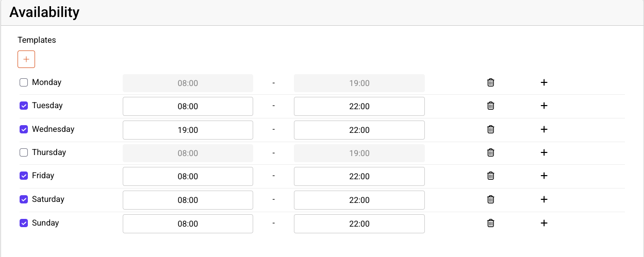Remove the Sunday availability slot

pyautogui.click(x=491, y=223)
